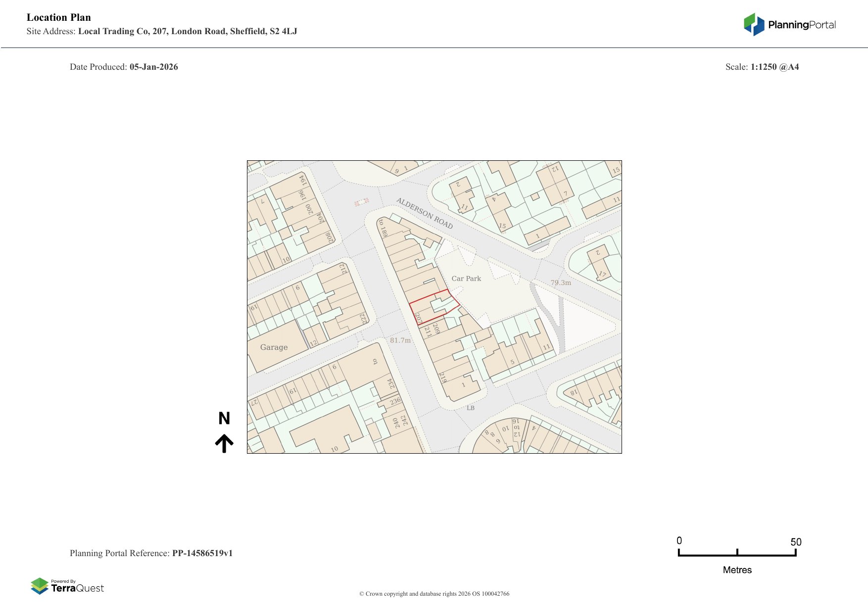Click the scale 1:1250 @A4 text
Screen dimensions: 868x614
[x=774, y=67]
